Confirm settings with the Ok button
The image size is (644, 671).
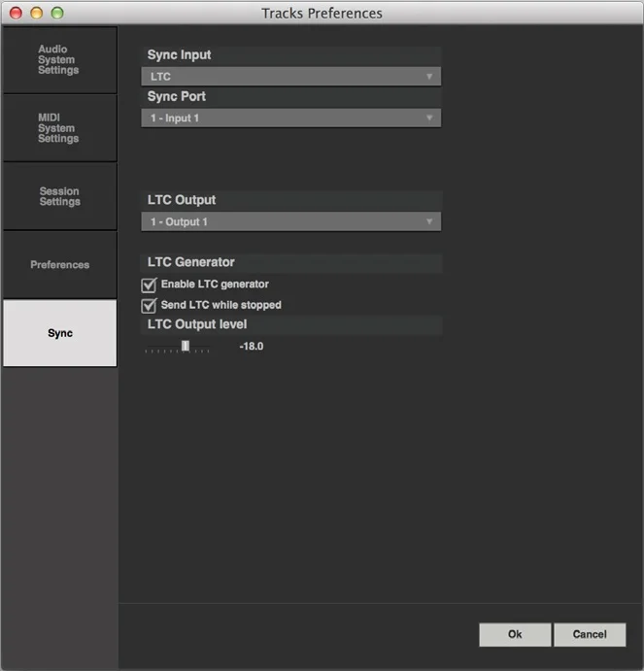(x=515, y=634)
